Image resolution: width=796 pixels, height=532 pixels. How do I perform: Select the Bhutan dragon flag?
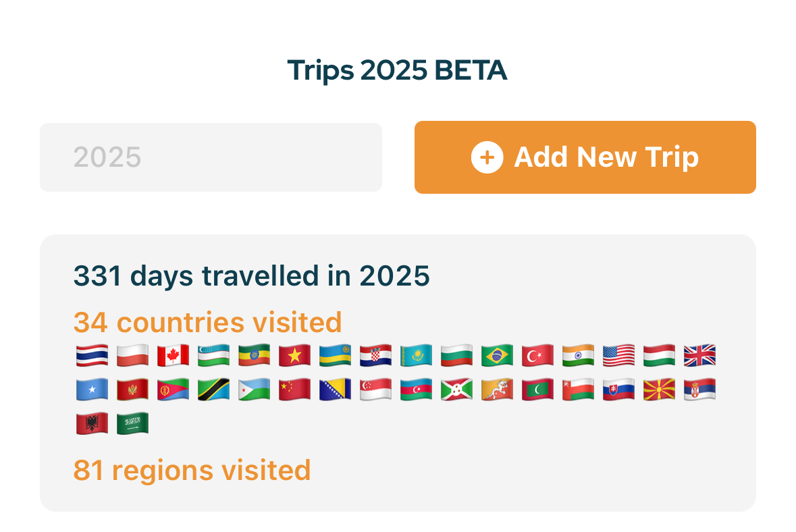pyautogui.click(x=498, y=390)
